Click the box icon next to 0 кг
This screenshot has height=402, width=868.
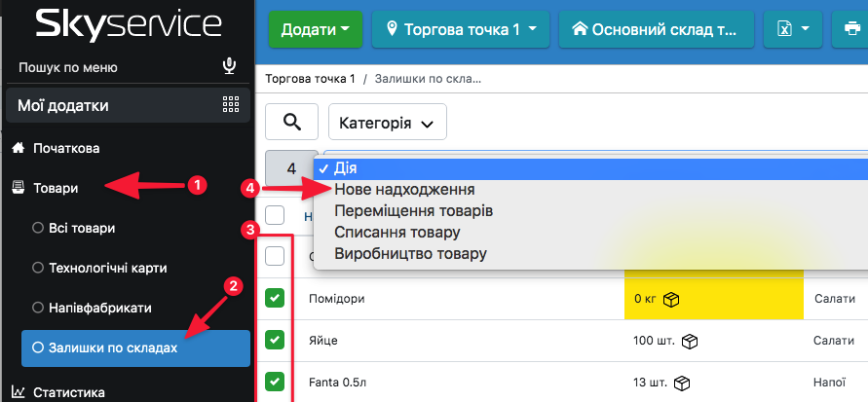point(671,299)
